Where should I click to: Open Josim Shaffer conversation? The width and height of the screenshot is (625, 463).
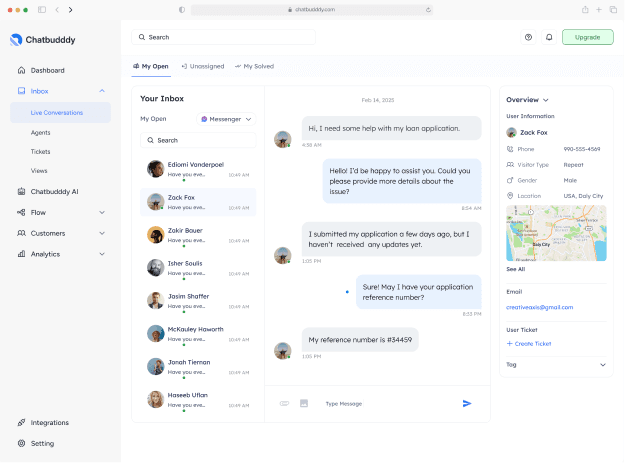click(x=198, y=301)
